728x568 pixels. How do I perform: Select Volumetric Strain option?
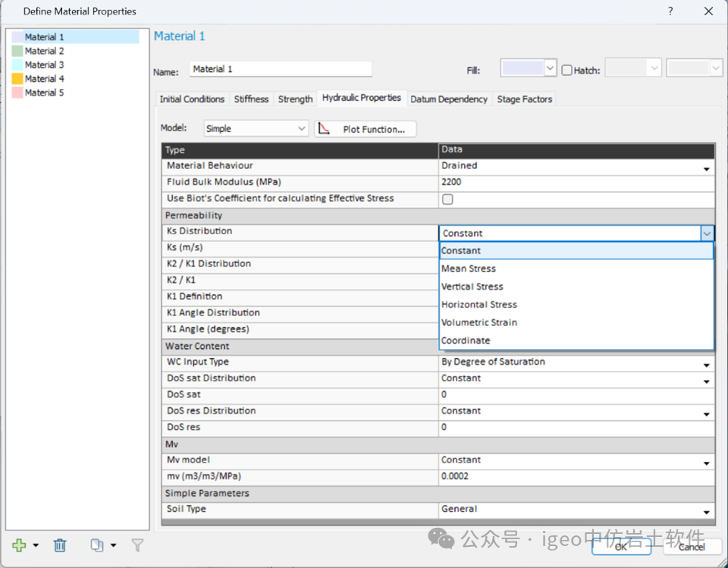click(x=479, y=322)
